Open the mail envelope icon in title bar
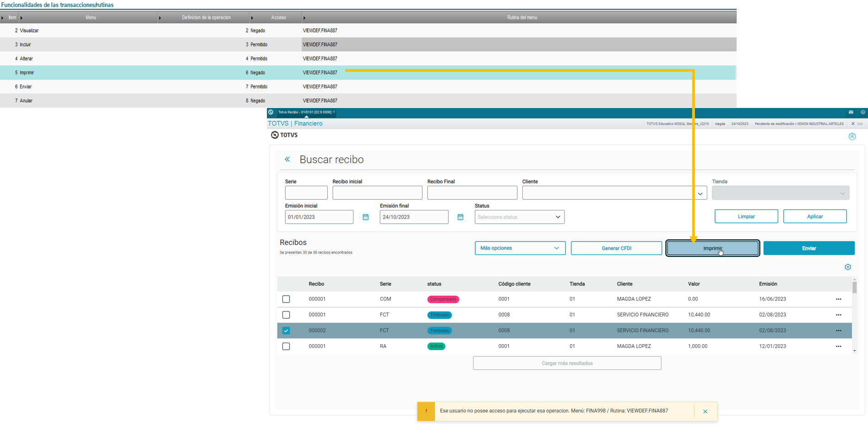Screen dimensions: 868x426 tap(851, 112)
